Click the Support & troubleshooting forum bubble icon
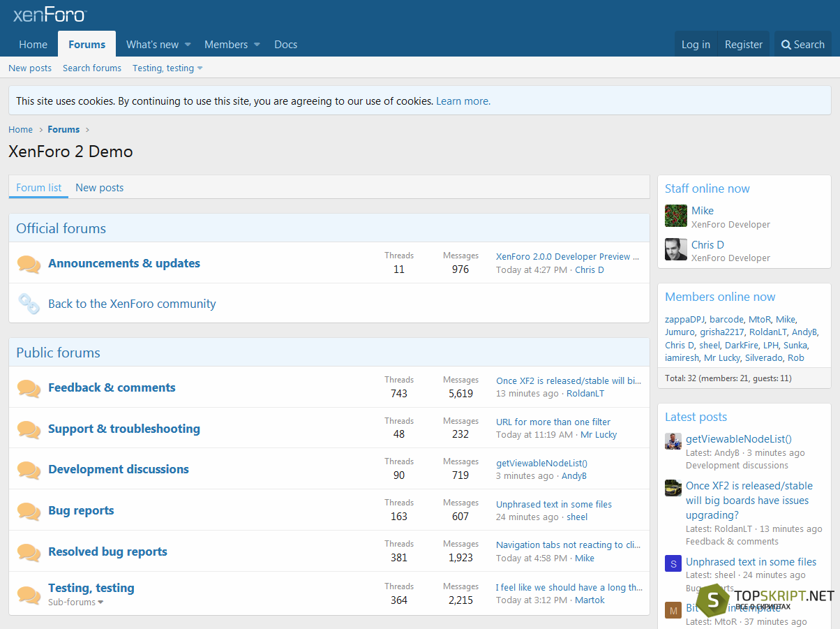Screen dimensions: 840x629 tap(29, 429)
